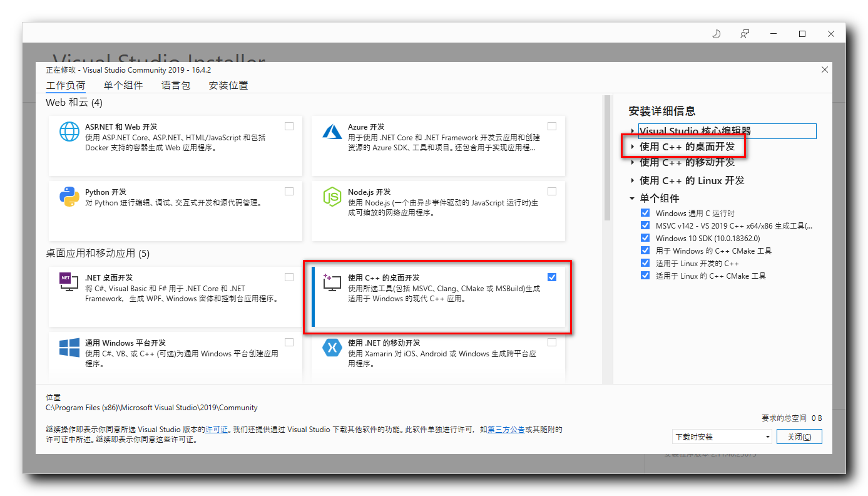The height and width of the screenshot is (496, 868).
Task: Expand 使用 C++ 的 Linux 开发 details
Action: [x=633, y=180]
